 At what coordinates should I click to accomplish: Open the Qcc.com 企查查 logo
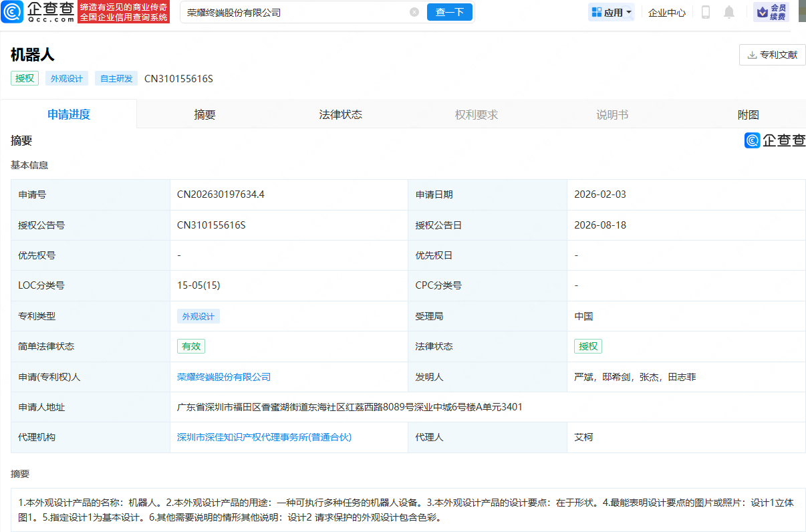click(39, 12)
